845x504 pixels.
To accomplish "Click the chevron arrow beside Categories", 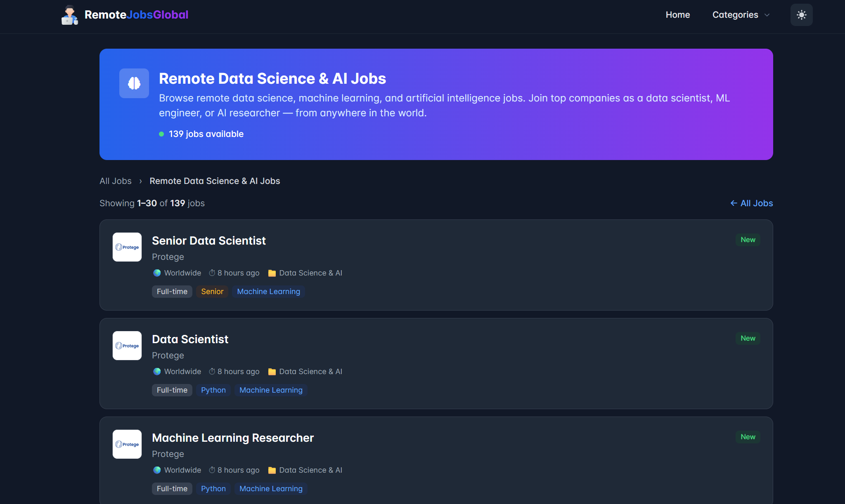I will (767, 15).
